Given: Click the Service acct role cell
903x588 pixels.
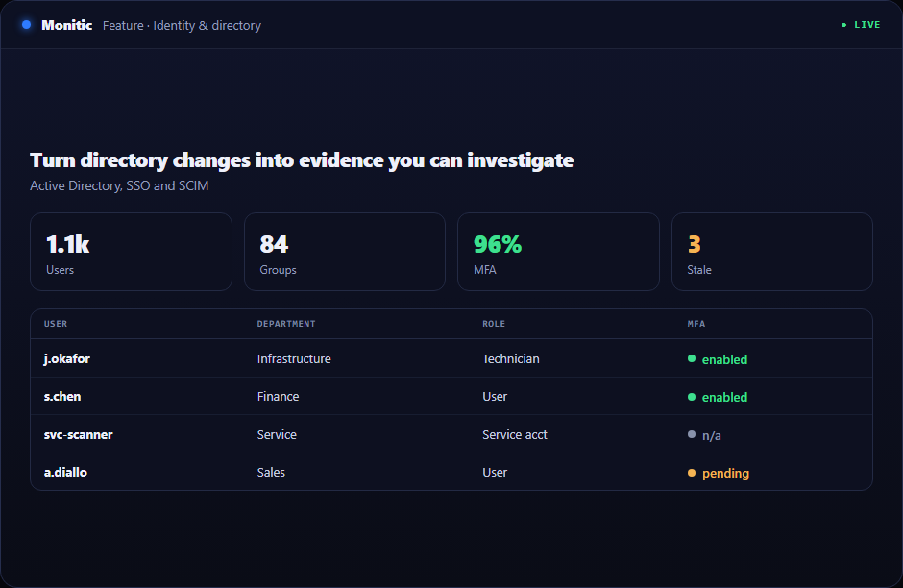Looking at the screenshot, I should (515, 435).
